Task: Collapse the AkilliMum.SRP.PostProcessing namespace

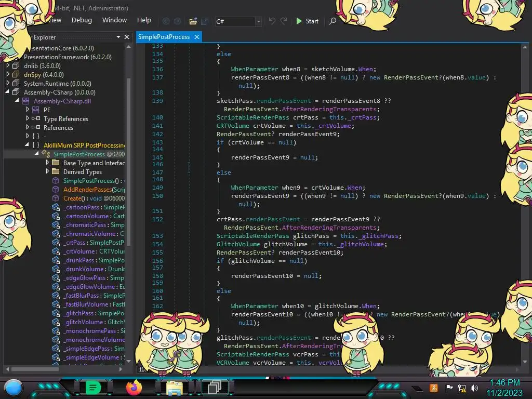Action: [27, 145]
